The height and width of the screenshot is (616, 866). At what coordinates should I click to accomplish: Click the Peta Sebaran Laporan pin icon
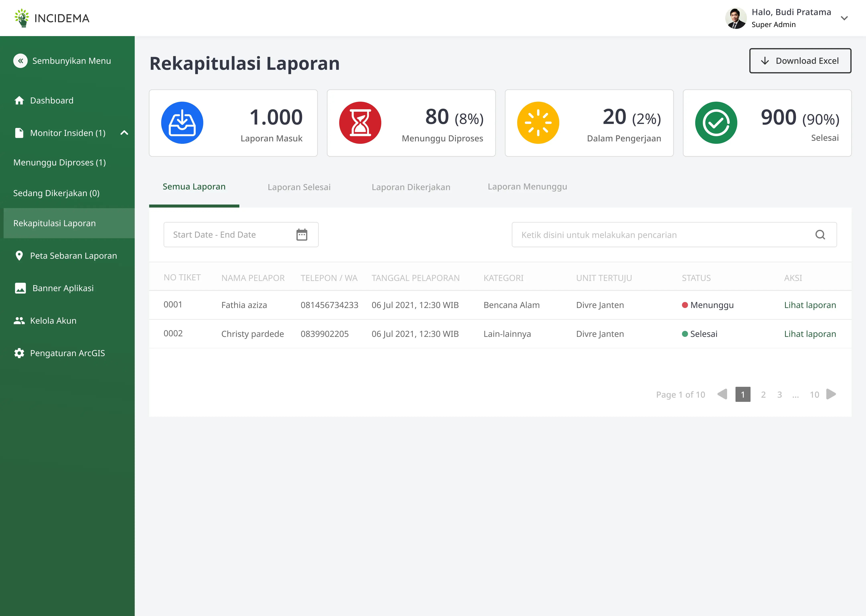coord(19,256)
